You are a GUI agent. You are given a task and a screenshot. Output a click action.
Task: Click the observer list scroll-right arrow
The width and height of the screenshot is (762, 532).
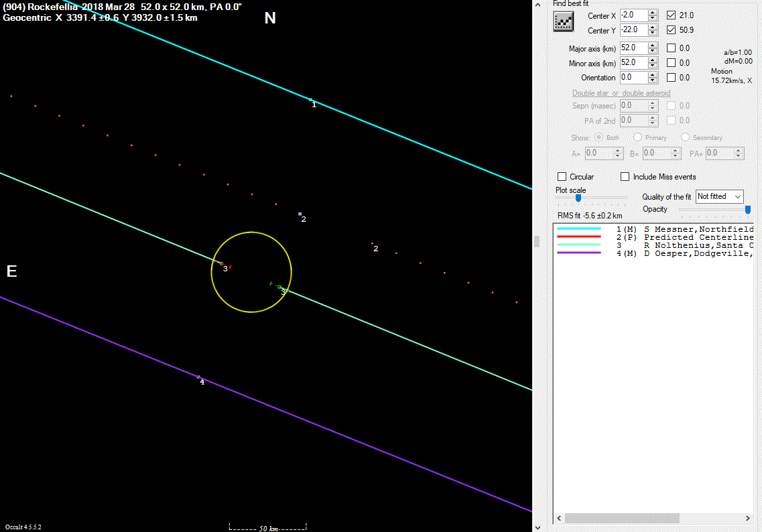(747, 519)
